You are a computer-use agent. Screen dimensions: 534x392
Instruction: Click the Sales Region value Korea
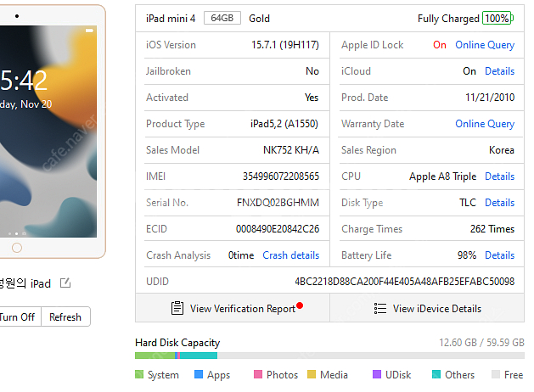501,150
